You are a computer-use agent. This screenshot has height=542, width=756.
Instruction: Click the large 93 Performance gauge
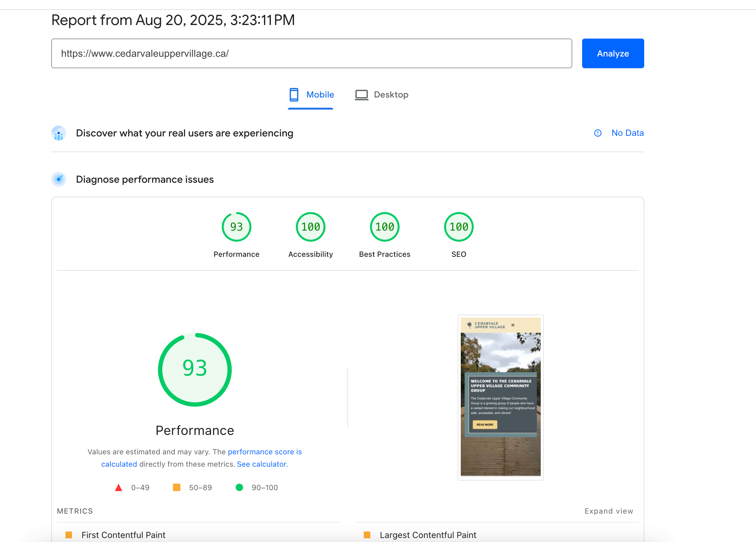coord(195,369)
